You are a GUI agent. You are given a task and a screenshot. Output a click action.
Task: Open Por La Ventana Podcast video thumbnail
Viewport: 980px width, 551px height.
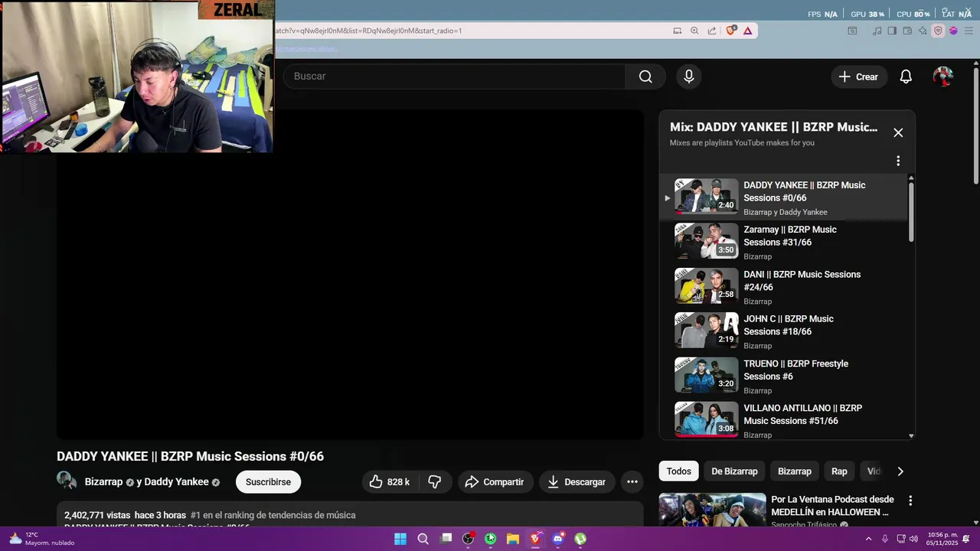(712, 510)
